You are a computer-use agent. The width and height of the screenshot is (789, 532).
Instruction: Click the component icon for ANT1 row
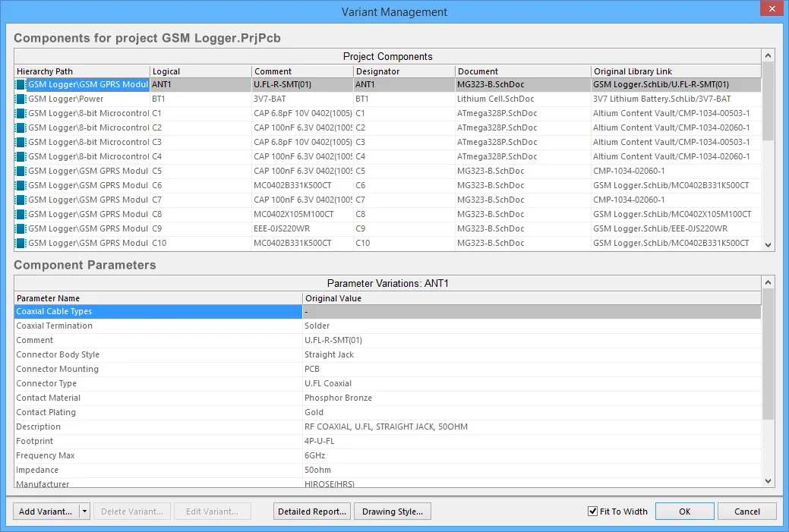click(21, 85)
